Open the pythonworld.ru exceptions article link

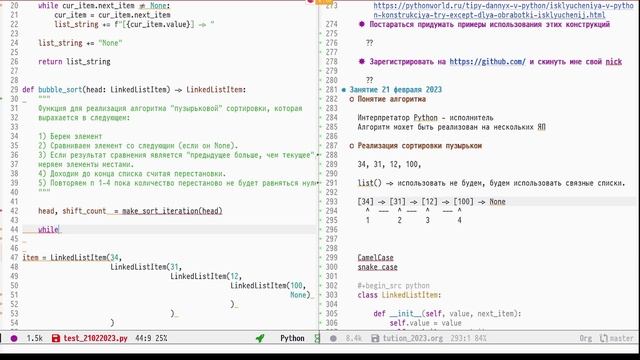click(503, 10)
